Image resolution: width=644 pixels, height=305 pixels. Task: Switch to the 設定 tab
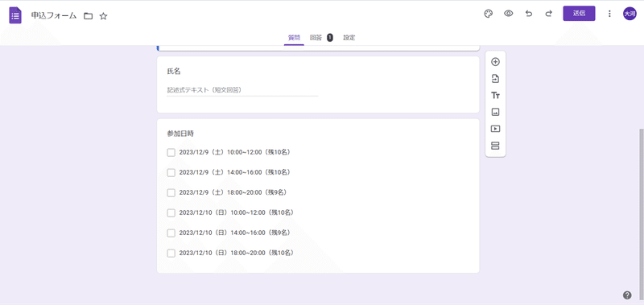[x=349, y=38]
